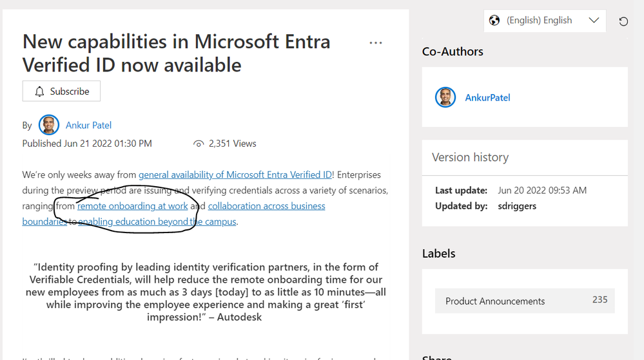
Task: Click the refresh icon beside the language selector
Action: [623, 21]
